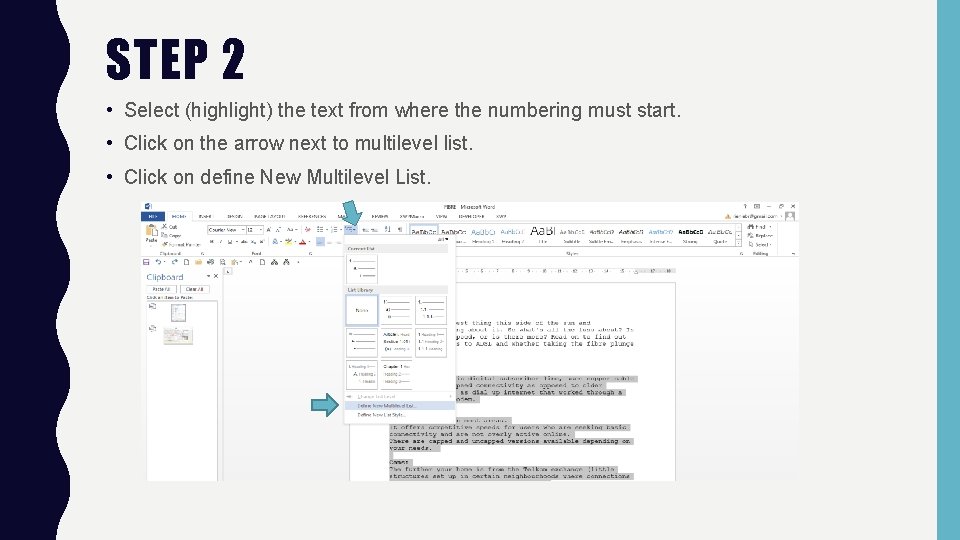This screenshot has height=540, width=960.
Task: Click Save icon in the quick toolbar
Action: point(146,262)
